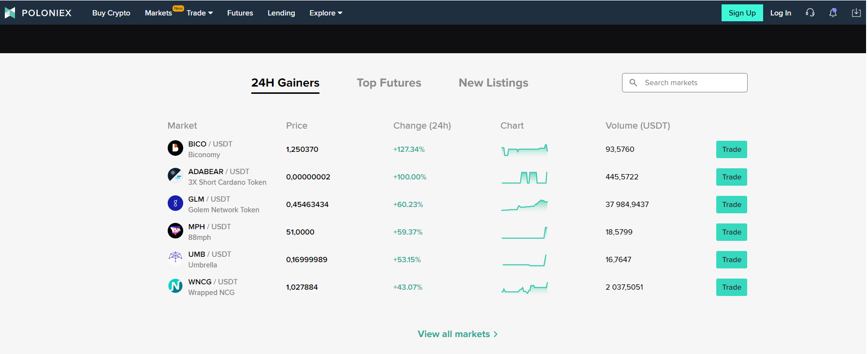Click the Volume (USDT) column header
Image resolution: width=868 pixels, height=354 pixels.
637,126
